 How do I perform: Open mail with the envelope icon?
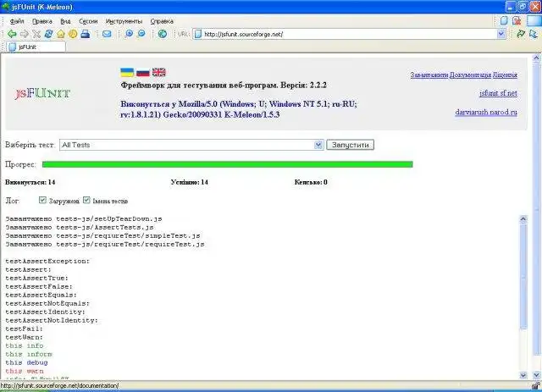(107, 34)
